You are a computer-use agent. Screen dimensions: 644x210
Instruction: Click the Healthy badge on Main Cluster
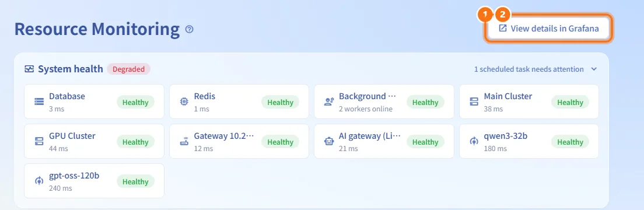pyautogui.click(x=570, y=102)
